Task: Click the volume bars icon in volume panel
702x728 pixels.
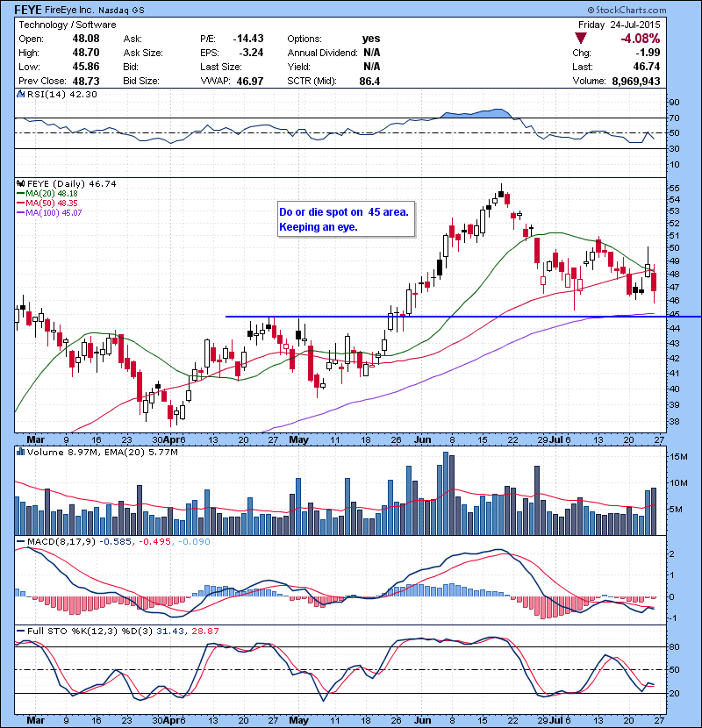Action: point(20,452)
